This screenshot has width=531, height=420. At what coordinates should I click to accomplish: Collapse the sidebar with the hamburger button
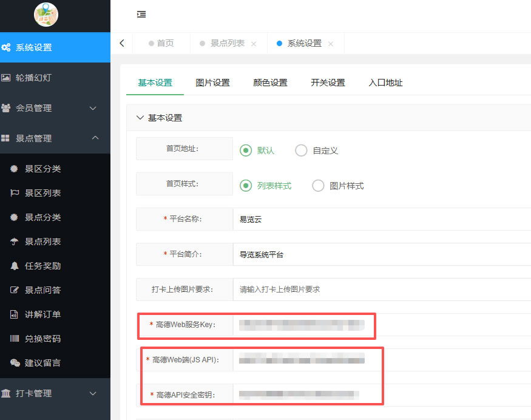tap(141, 14)
